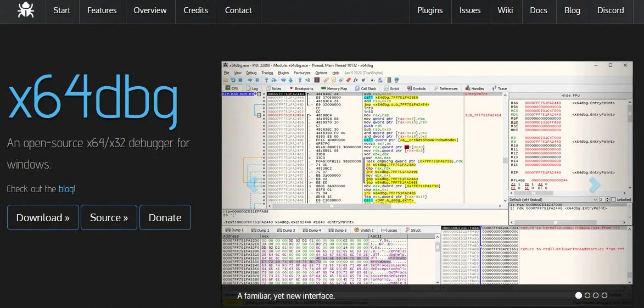Open the Memory Map tab icon
Viewport: 644px width, 308px height.
click(x=324, y=88)
